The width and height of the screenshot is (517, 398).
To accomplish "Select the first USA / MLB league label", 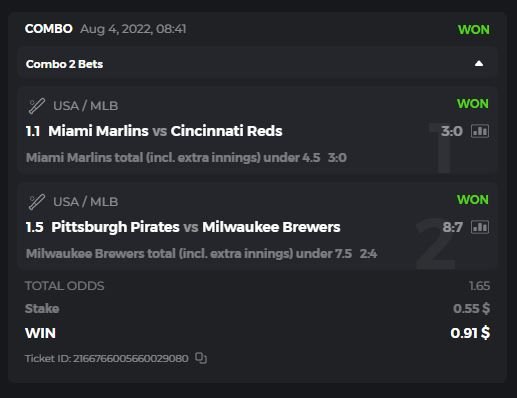I will pyautogui.click(x=86, y=106).
